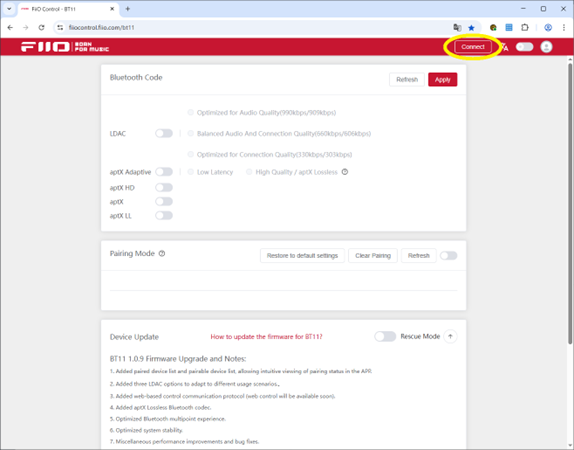Viewport: 574px width, 450px height.
Task: Open the user account avatar icon
Action: [x=546, y=47]
